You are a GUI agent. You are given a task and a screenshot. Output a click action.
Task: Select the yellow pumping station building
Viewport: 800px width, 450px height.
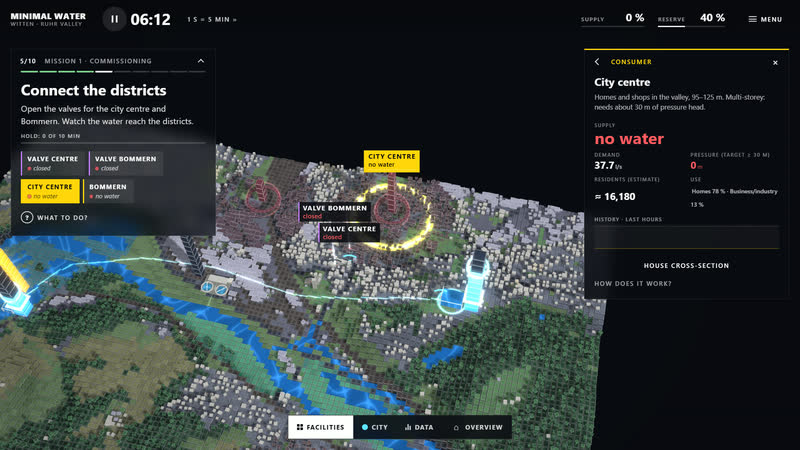point(13,282)
